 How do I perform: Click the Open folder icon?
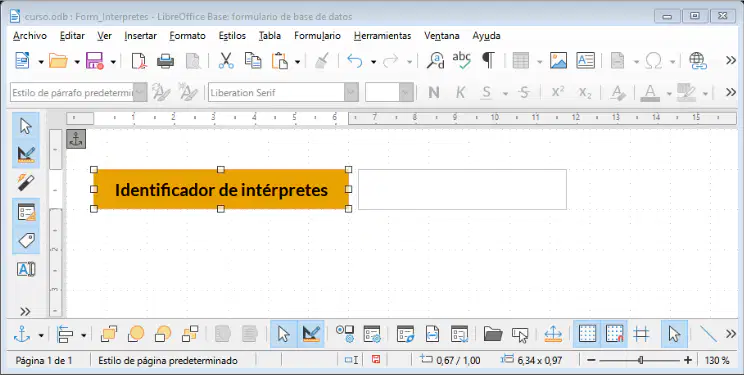pos(58,61)
